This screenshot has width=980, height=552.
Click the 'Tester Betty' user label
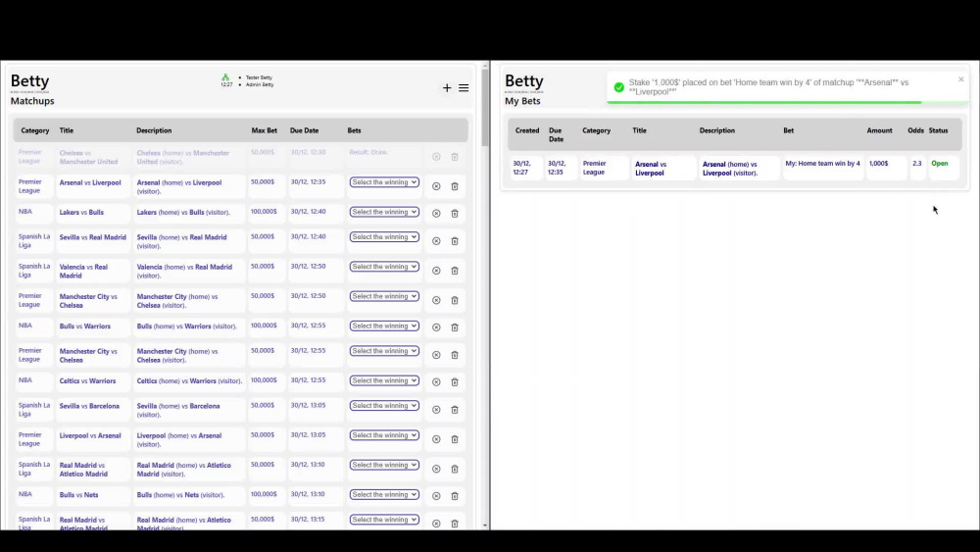point(259,77)
